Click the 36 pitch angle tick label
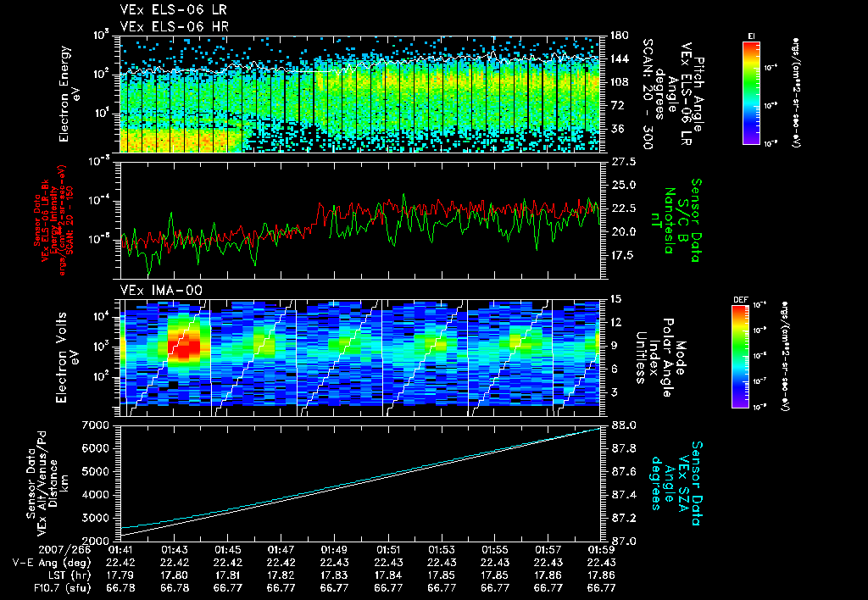This screenshot has width=868, height=600. (x=618, y=129)
